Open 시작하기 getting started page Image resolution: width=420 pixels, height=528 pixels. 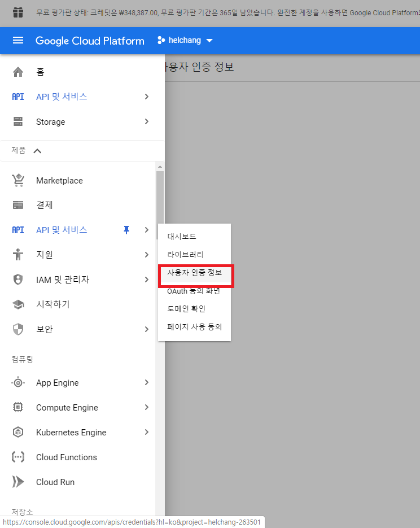53,304
